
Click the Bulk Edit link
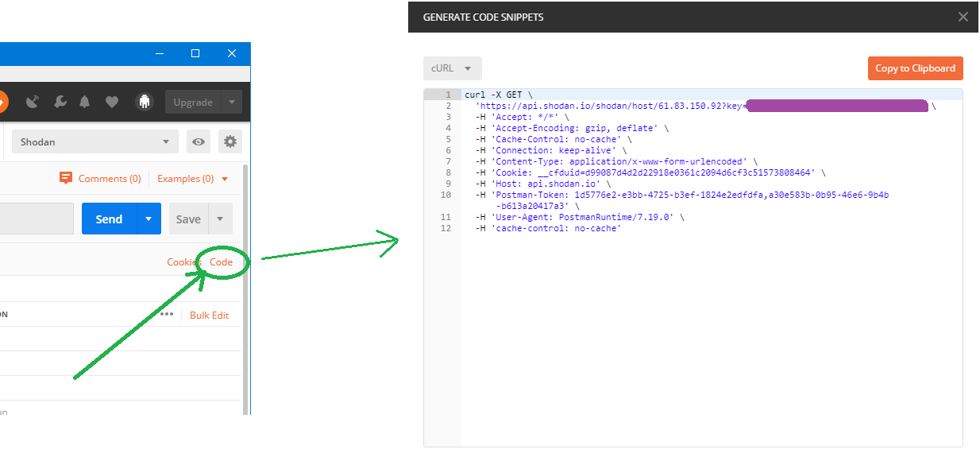[209, 315]
